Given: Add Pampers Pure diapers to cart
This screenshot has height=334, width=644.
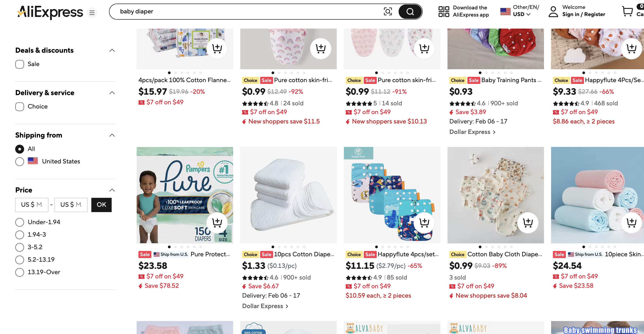Looking at the screenshot, I should point(217,222).
